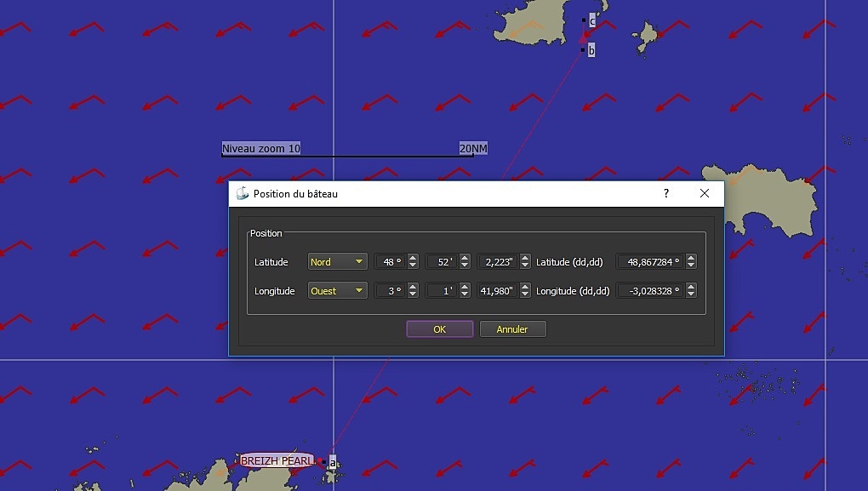Click the decimal latitude field 48,867284
Image resolution: width=868 pixels, height=491 pixels.
[x=651, y=262]
